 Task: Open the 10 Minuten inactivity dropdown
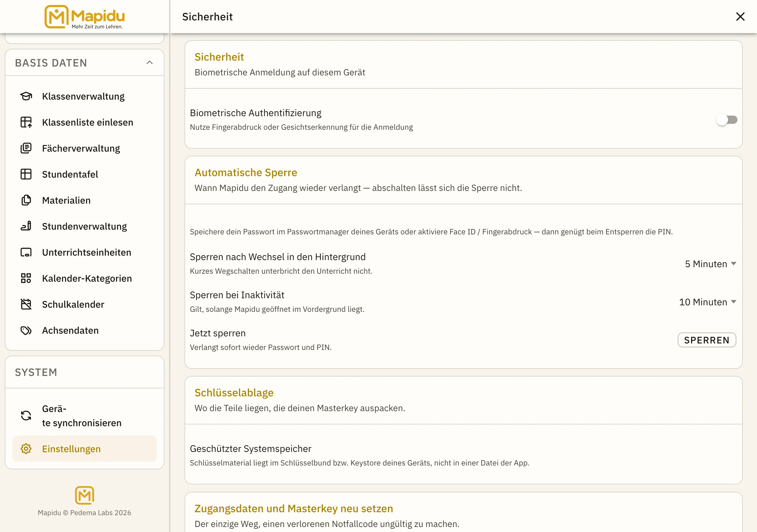(x=708, y=302)
